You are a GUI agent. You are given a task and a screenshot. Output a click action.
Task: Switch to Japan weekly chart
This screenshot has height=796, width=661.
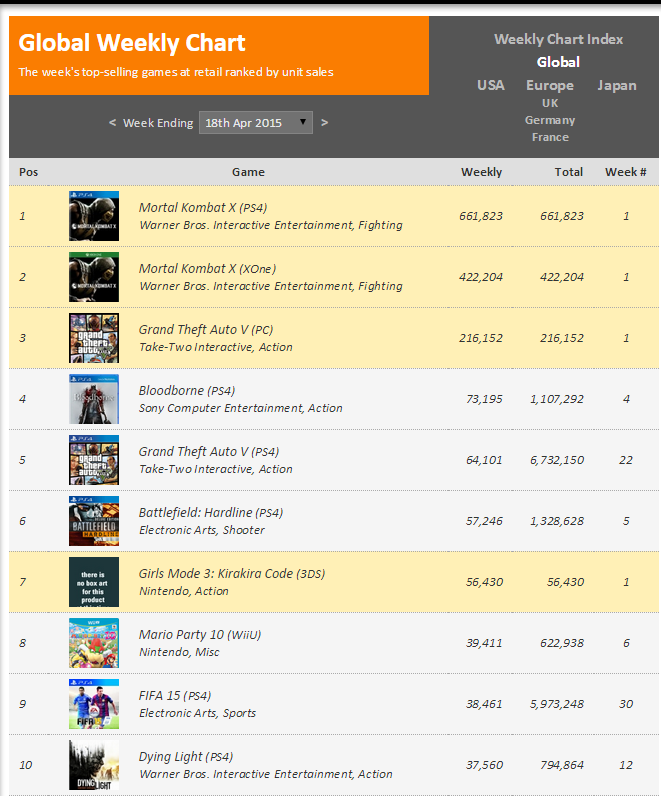(x=617, y=85)
